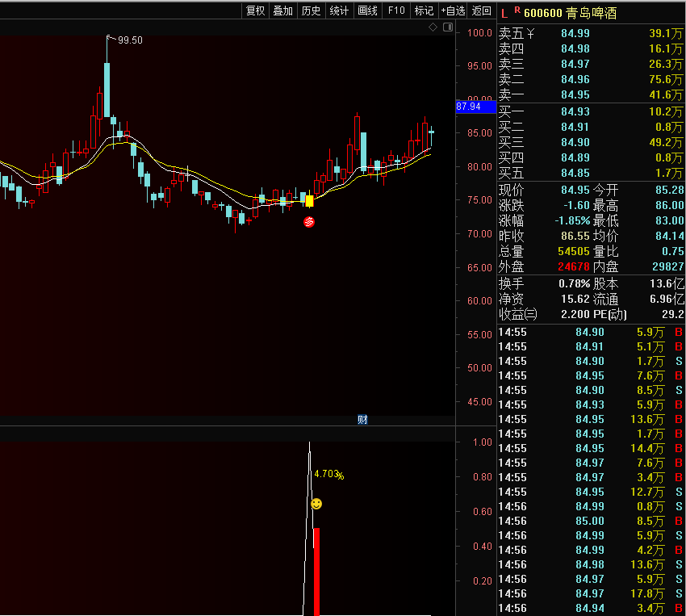Click the 返回 back button
Viewport: 686px width, 616px height.
click(482, 10)
